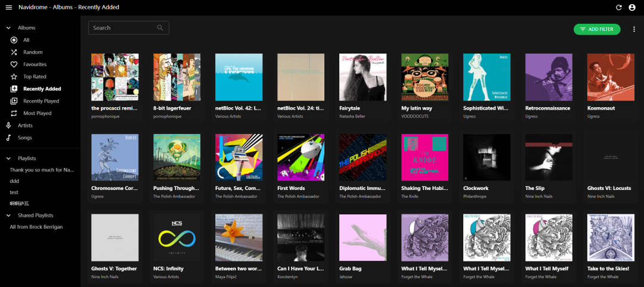Viewport: 644px width, 287px height.
Task: Open the First Words album cover
Action: tap(301, 157)
